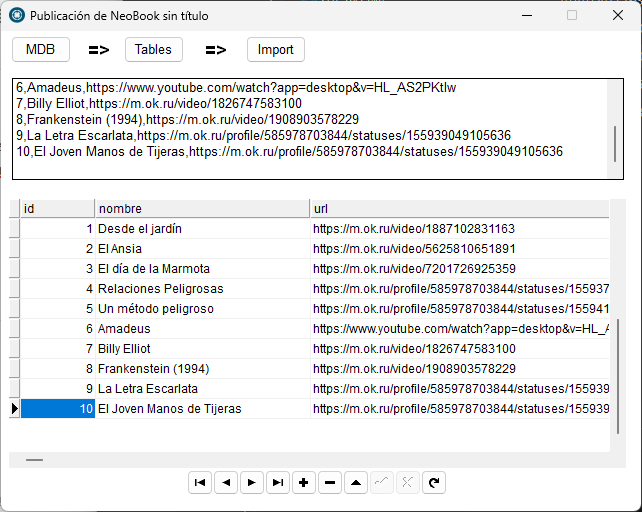The width and height of the screenshot is (642, 512).
Task: Click current-row indicator arrow for row 10
Action: tap(14, 409)
